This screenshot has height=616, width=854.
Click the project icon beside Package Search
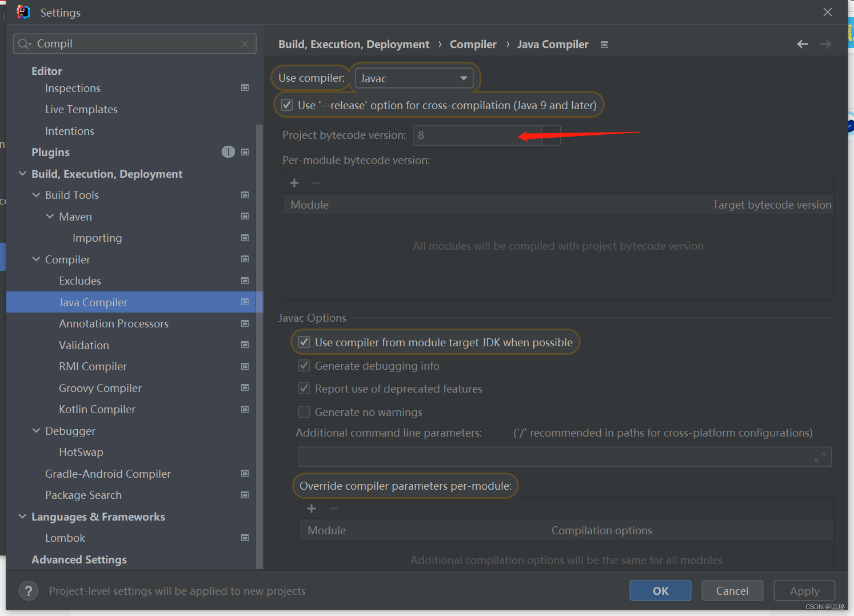click(x=245, y=495)
